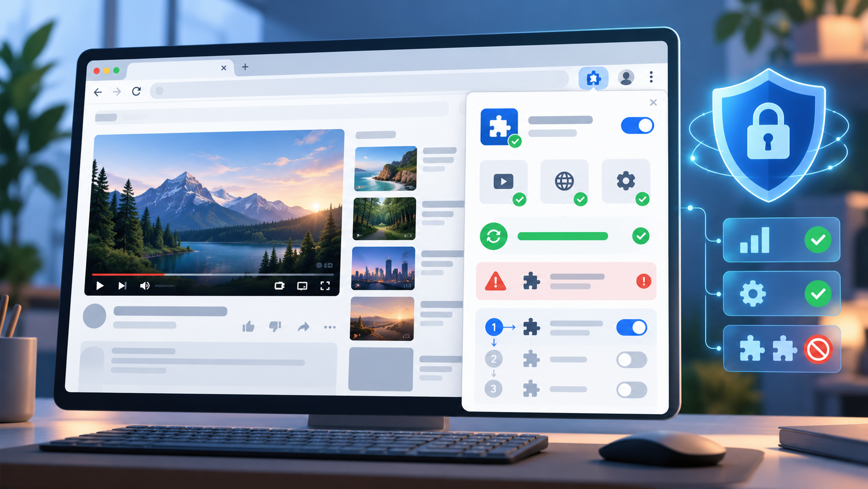The height and width of the screenshot is (489, 868).
Task: Dislike the video with thumbs down
Action: coord(275,326)
